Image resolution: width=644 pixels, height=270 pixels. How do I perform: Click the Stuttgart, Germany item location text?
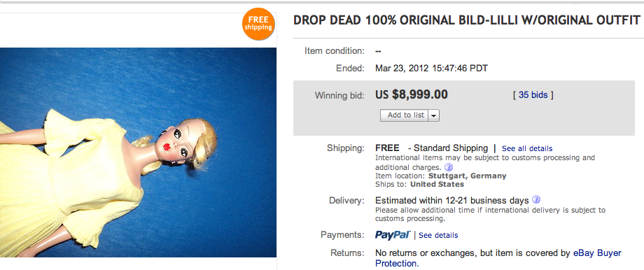[467, 176]
